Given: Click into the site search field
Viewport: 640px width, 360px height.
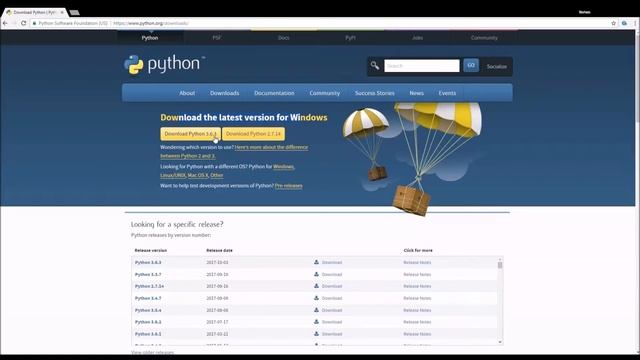Looking at the screenshot, I should [x=422, y=66].
